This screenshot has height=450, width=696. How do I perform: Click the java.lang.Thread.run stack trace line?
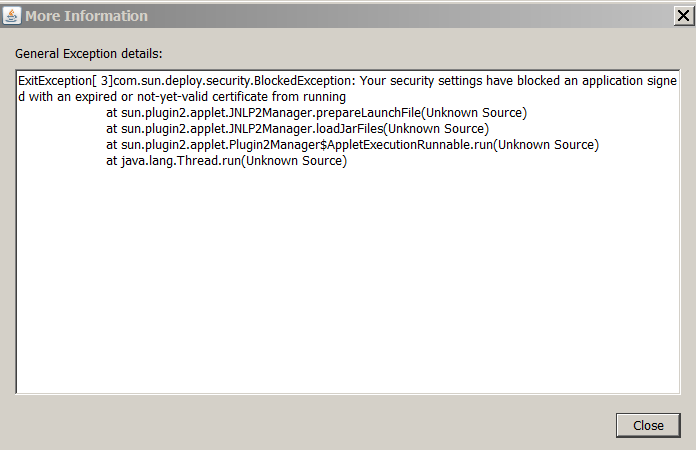(x=226, y=161)
